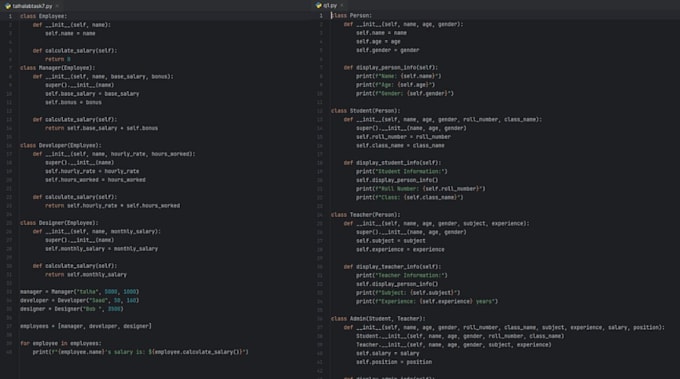Click the print employee salary f-string line

pos(141,352)
